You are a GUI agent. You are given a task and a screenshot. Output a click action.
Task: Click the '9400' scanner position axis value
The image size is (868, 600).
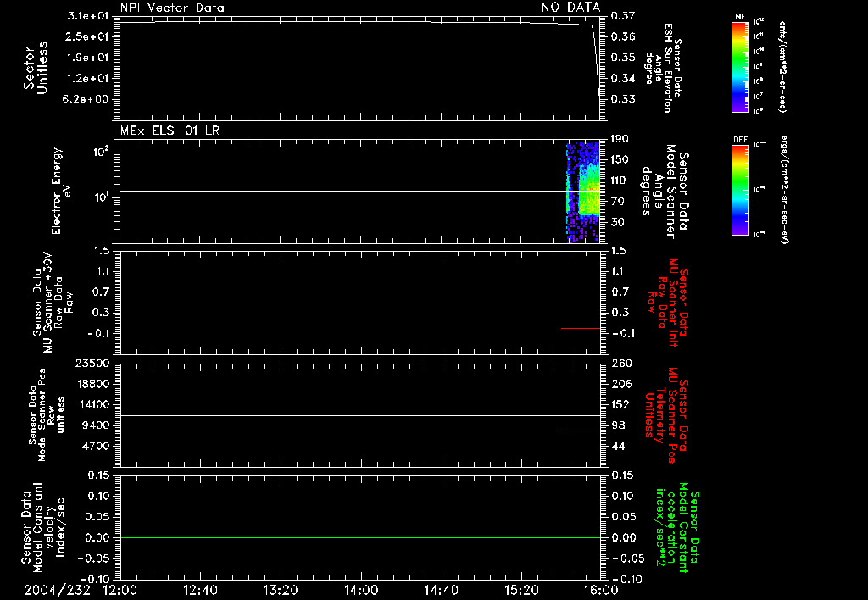point(97,425)
